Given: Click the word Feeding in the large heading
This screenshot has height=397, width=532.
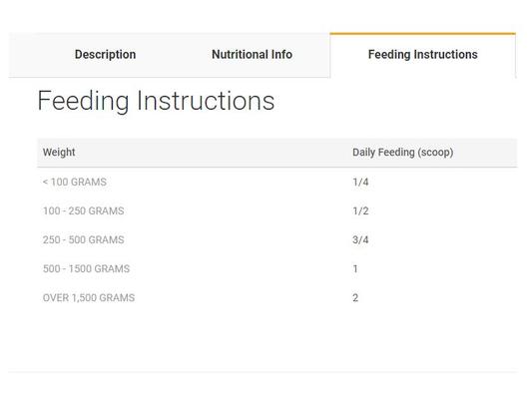Looking at the screenshot, I should (83, 101).
